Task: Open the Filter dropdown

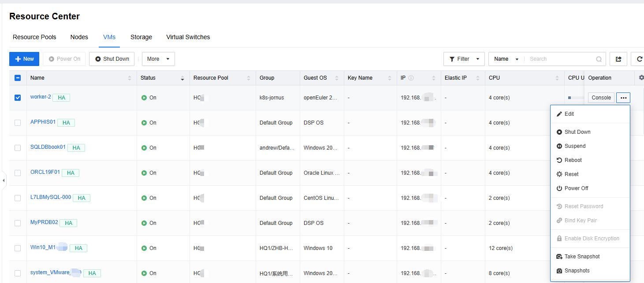Action: pos(464,59)
